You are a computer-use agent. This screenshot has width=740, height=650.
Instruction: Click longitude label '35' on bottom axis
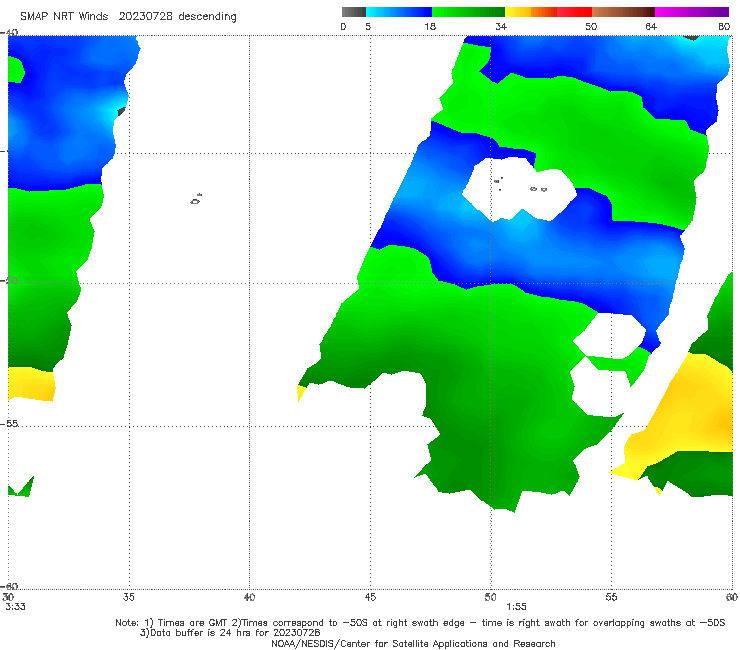(x=128, y=597)
